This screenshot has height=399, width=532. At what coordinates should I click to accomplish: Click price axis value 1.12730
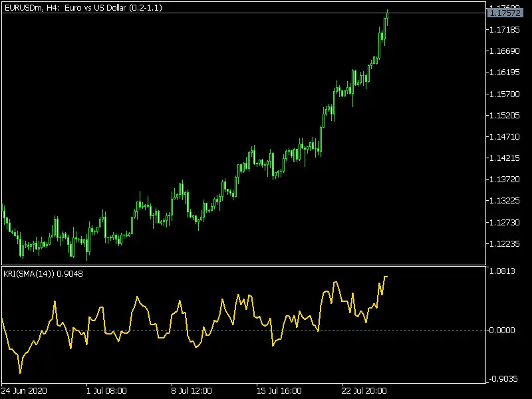505,223
